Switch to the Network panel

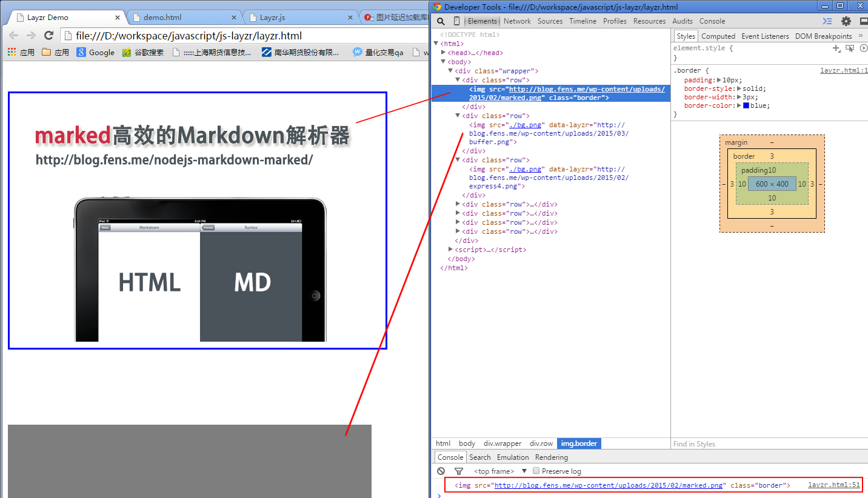(x=517, y=21)
